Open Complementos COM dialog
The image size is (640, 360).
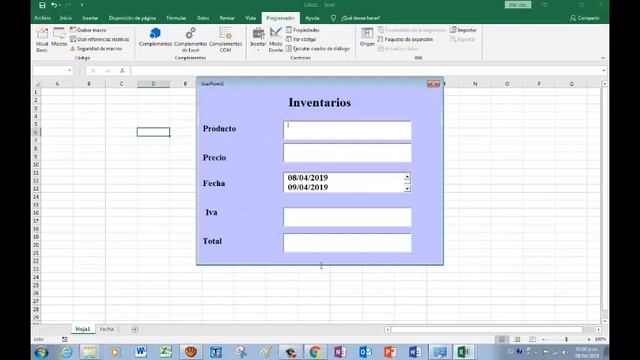(x=225, y=40)
